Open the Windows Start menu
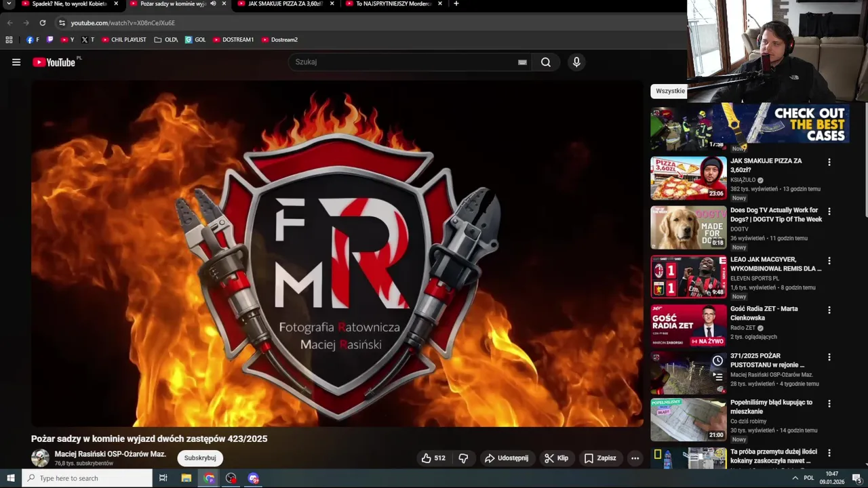Viewport: 868px width, 488px height. click(x=10, y=479)
